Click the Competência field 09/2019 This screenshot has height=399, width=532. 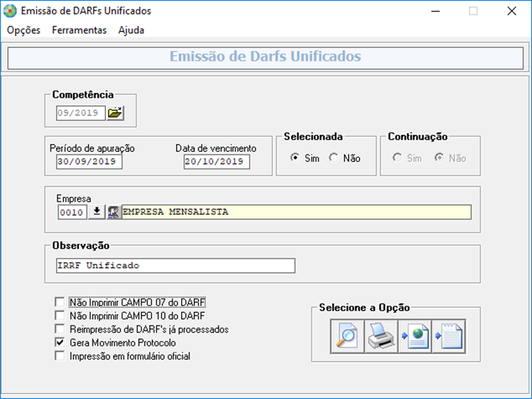tap(81, 113)
